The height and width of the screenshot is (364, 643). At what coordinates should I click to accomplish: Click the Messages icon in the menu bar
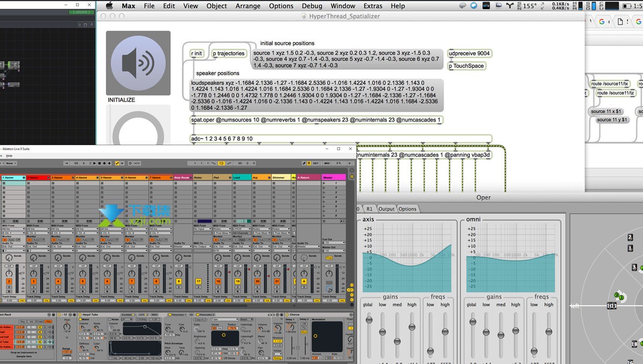(463, 6)
